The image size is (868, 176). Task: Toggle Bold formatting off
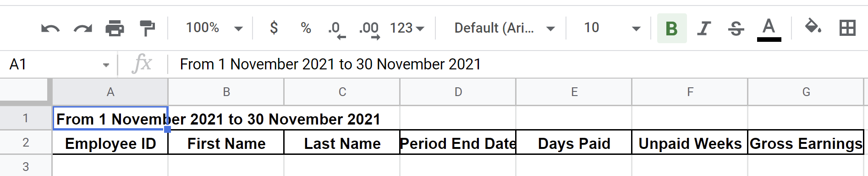pyautogui.click(x=672, y=28)
